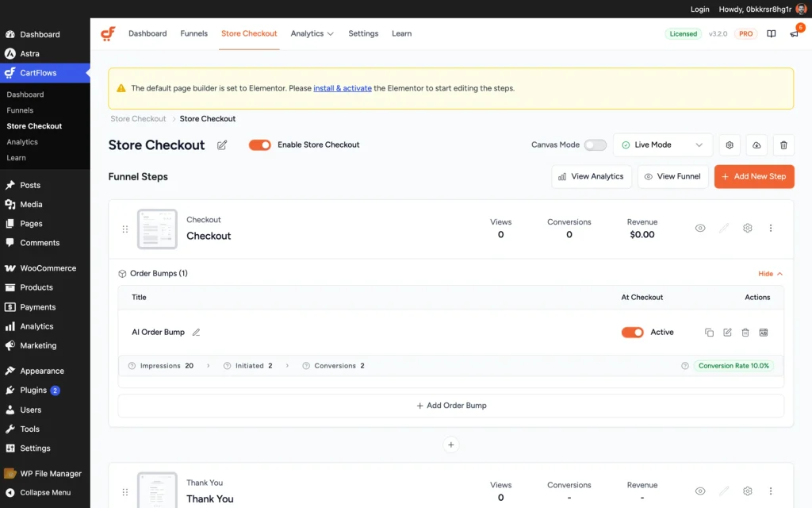Image resolution: width=812 pixels, height=508 pixels.
Task: Open Thank You step more options
Action: tap(771, 491)
